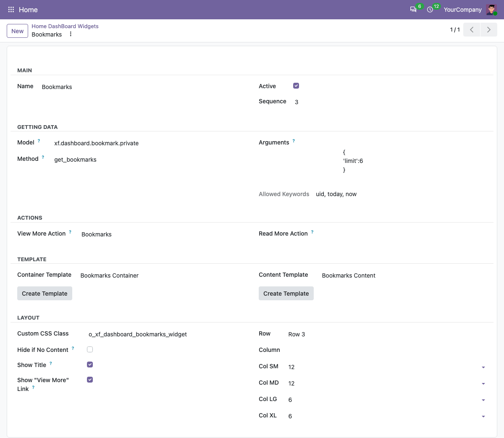504x438 pixels.
Task: Go to the previous record arrow
Action: 472,30
